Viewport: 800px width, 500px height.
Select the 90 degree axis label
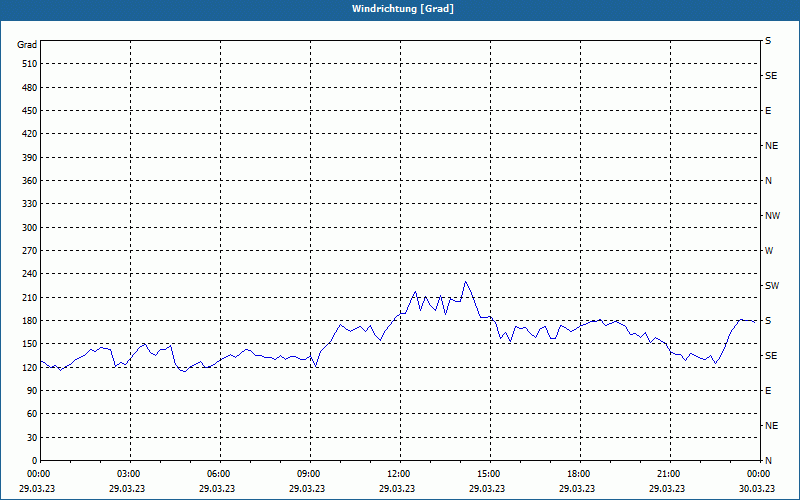(x=32, y=390)
